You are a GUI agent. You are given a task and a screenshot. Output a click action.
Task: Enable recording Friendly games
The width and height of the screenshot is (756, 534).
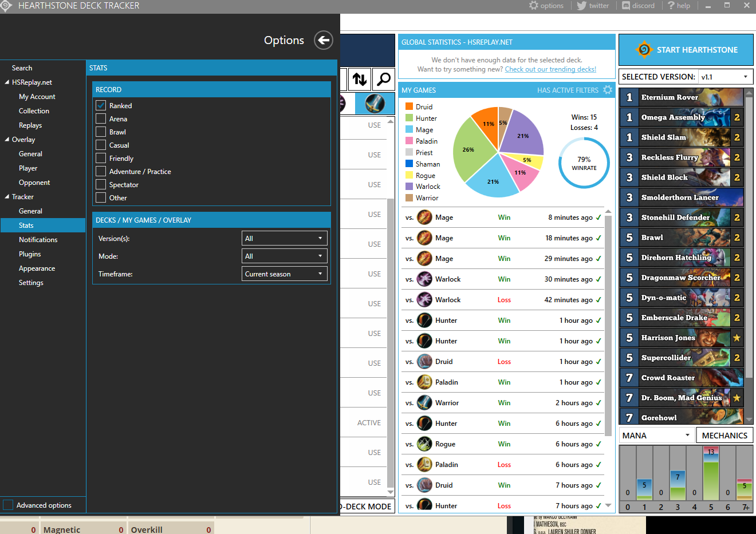[x=101, y=158]
